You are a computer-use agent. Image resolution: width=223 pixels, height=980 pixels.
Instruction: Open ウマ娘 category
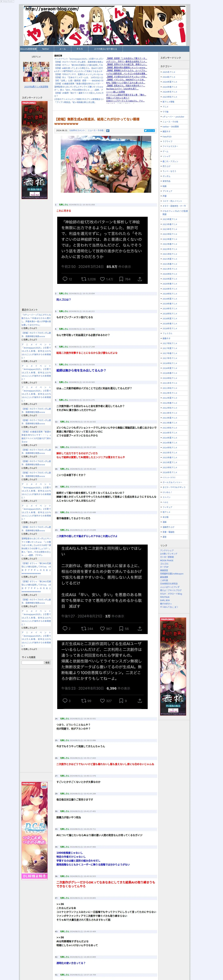165,112
